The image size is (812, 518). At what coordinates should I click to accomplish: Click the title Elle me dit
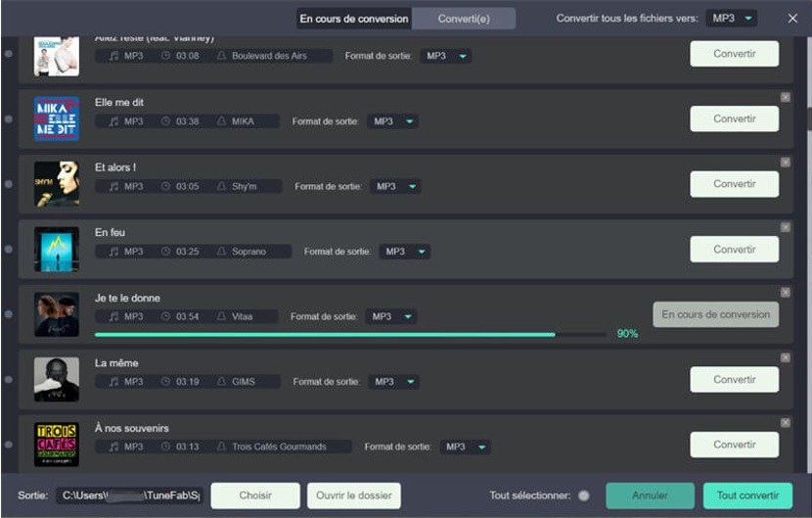pos(119,102)
